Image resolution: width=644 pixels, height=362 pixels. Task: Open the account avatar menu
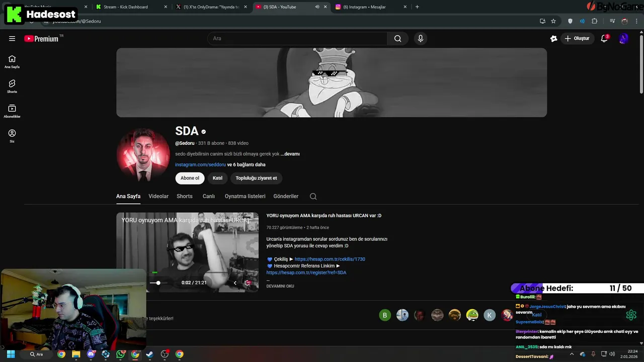coord(623,39)
